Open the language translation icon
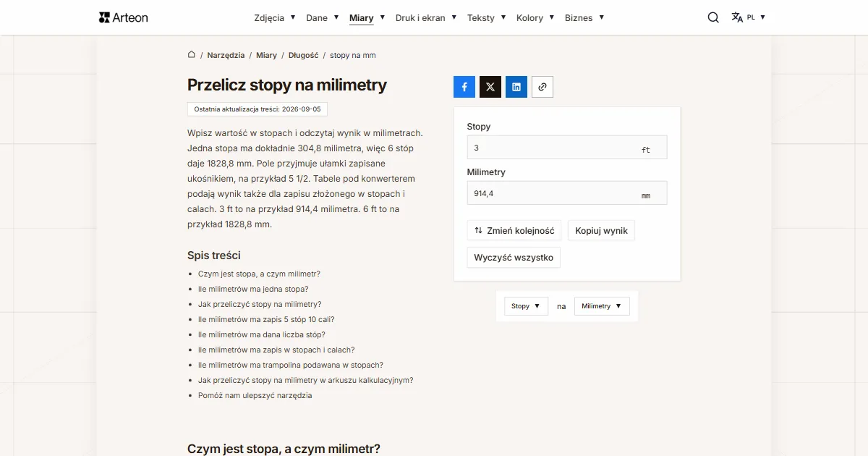The image size is (868, 456). (x=737, y=17)
